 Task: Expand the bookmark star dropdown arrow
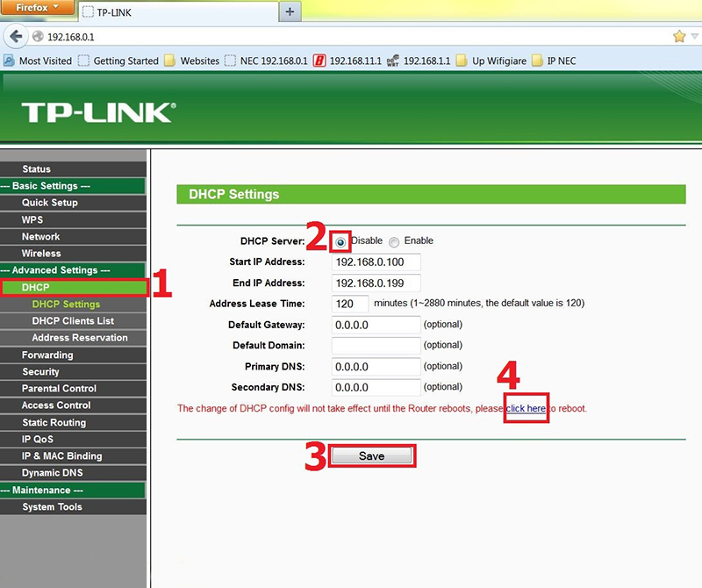coord(694,36)
